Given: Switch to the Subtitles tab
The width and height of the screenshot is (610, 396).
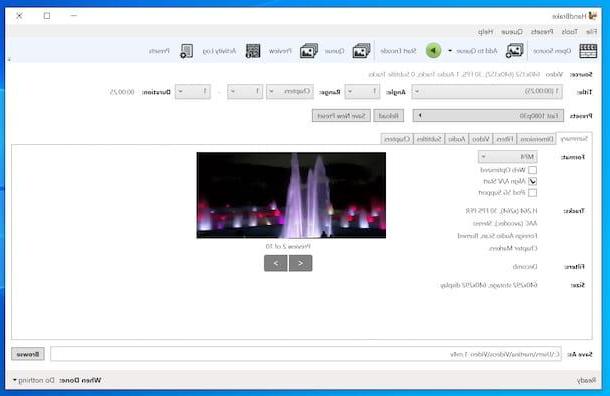Looking at the screenshot, I should 429,139.
